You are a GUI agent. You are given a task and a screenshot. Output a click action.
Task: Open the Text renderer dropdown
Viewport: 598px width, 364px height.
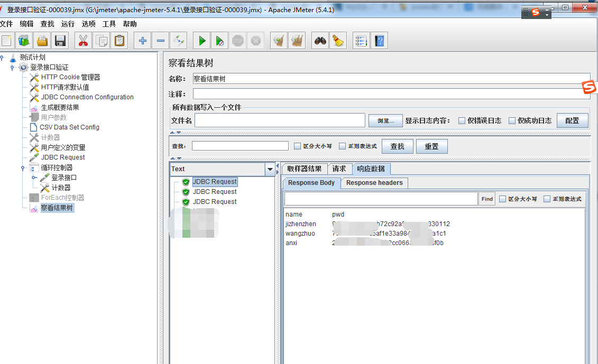coord(270,169)
